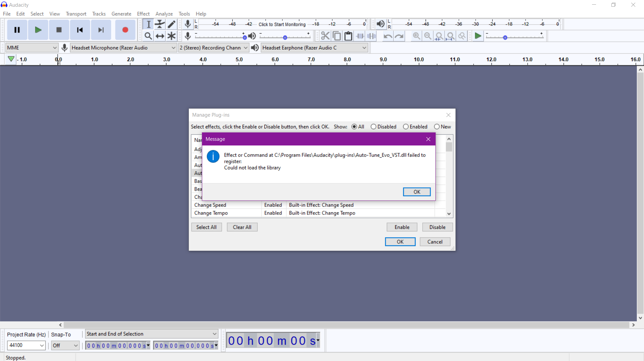The height and width of the screenshot is (361, 644).
Task: Select the New radio button
Action: coord(437,127)
